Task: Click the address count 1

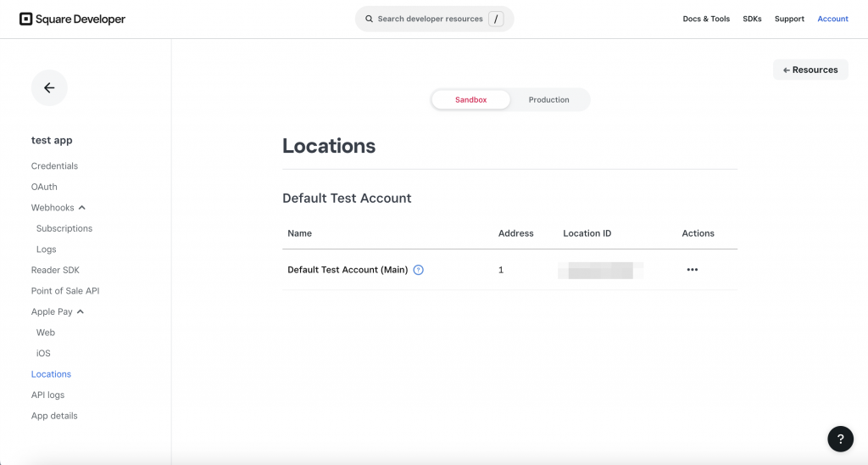Action: (x=501, y=270)
